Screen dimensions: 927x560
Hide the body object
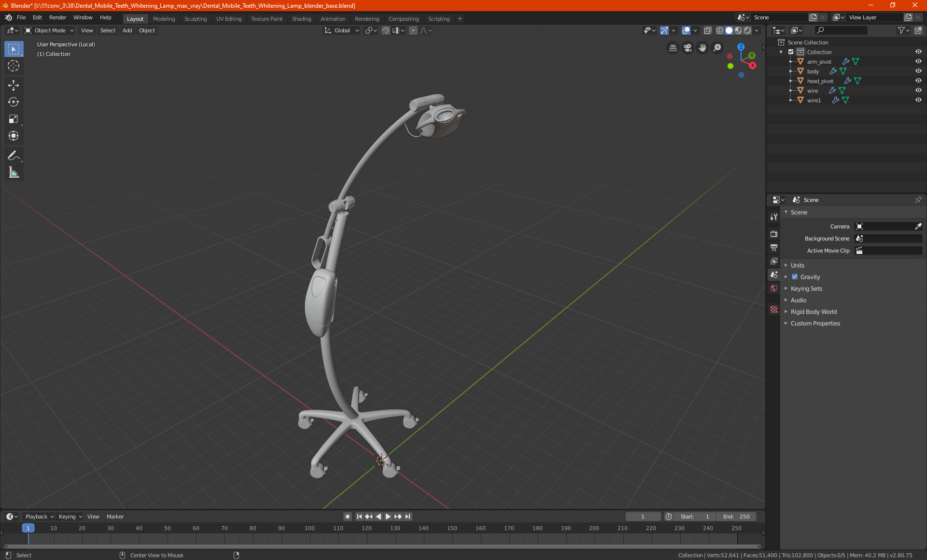(918, 71)
